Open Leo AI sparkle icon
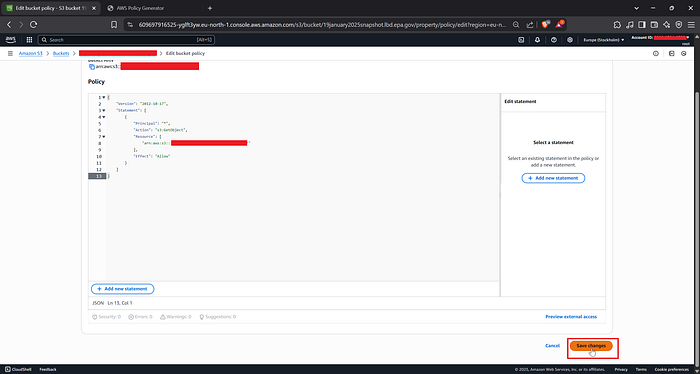This screenshot has height=374, width=700. [x=667, y=25]
